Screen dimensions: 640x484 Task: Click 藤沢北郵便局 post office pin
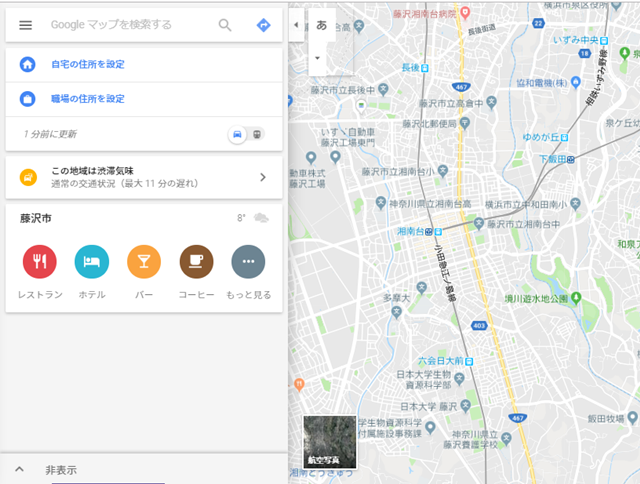(464, 122)
